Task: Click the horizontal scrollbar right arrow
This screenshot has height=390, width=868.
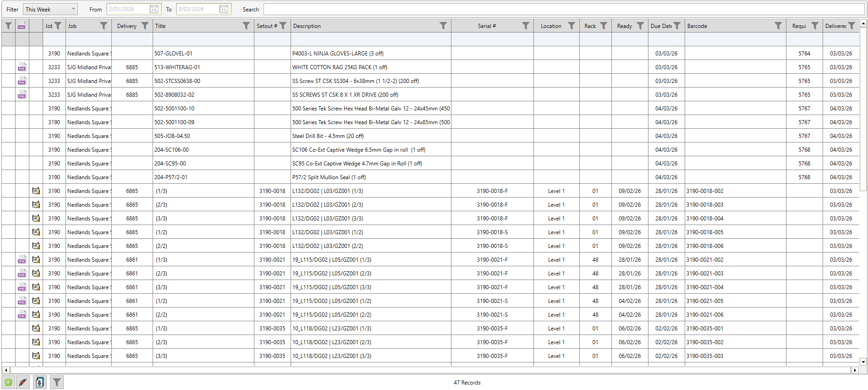Action: pos(855,370)
